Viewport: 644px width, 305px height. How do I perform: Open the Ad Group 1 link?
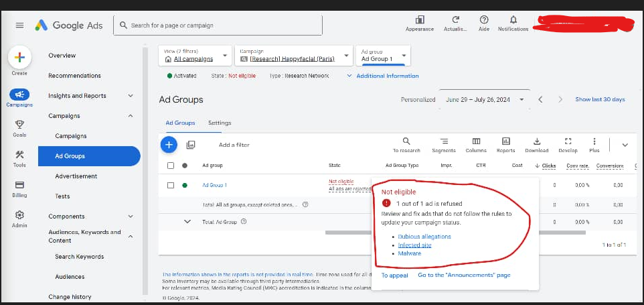pyautogui.click(x=214, y=186)
